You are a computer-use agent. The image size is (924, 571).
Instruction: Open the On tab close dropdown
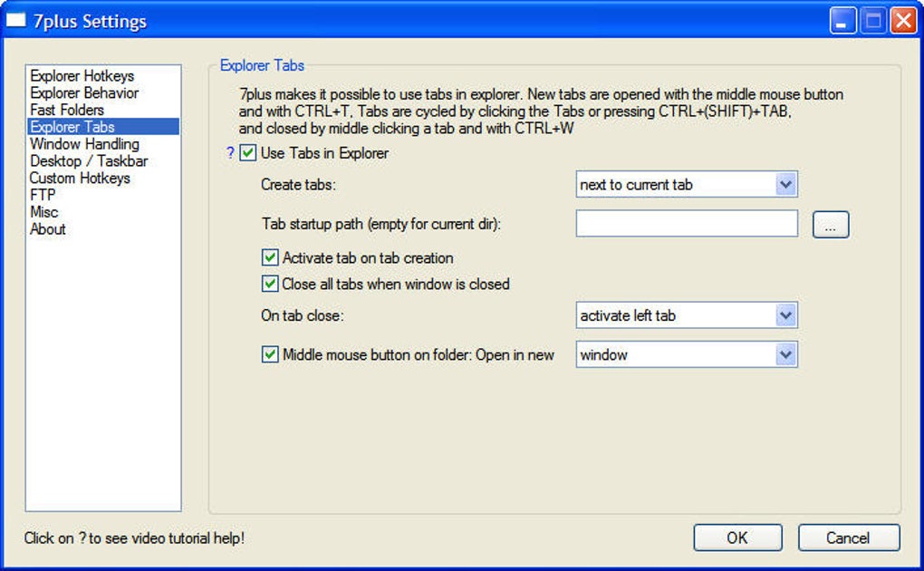(x=687, y=315)
